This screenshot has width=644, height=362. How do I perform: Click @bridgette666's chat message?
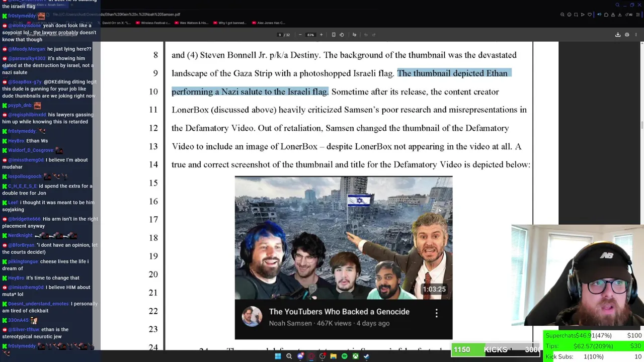coord(50,222)
